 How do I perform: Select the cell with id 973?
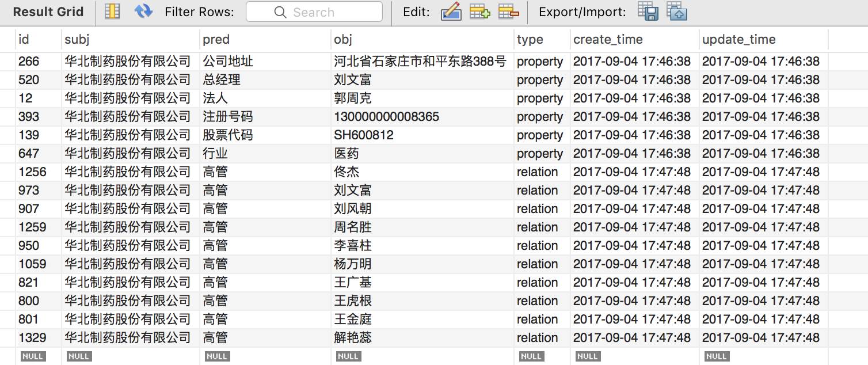pyautogui.click(x=38, y=191)
